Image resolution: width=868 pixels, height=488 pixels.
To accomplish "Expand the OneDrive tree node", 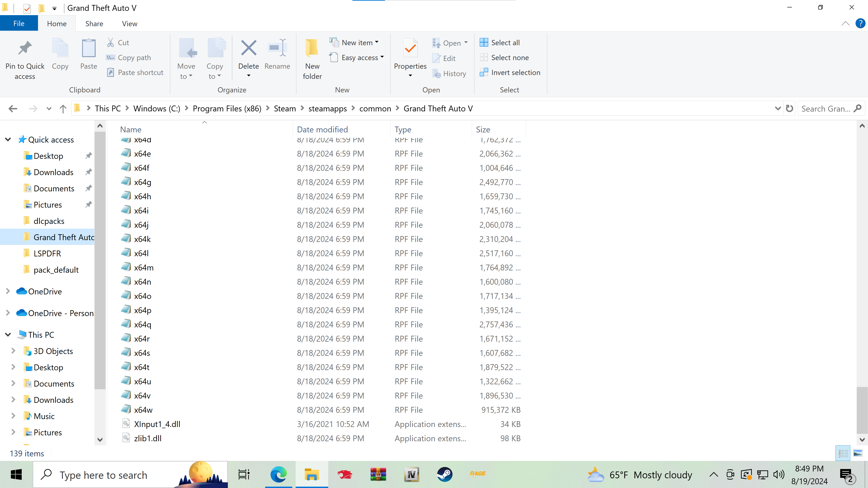I will (x=8, y=291).
